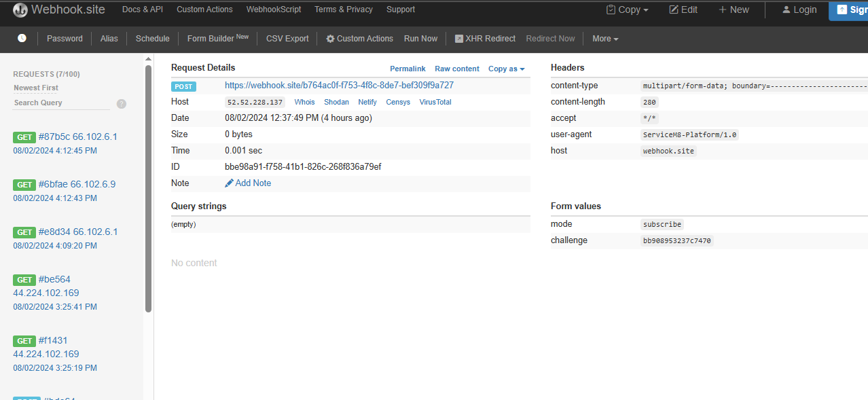Toggle the Newest First sort option
This screenshot has width=868, height=400.
[36, 88]
